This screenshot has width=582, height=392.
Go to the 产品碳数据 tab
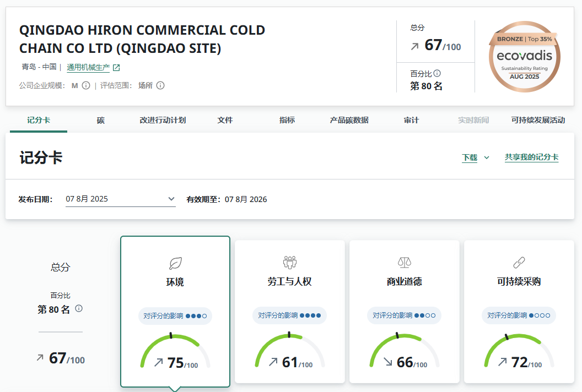(349, 120)
